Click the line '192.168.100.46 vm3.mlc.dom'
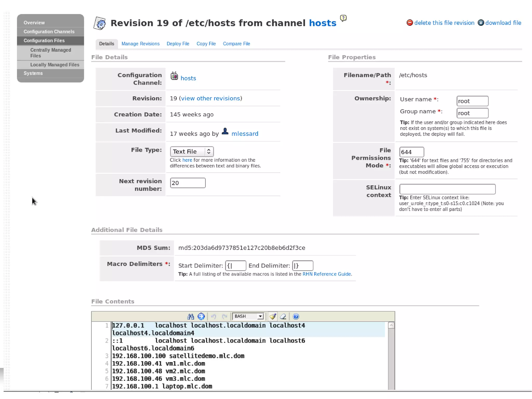This screenshot has width=532, height=399. 158,379
